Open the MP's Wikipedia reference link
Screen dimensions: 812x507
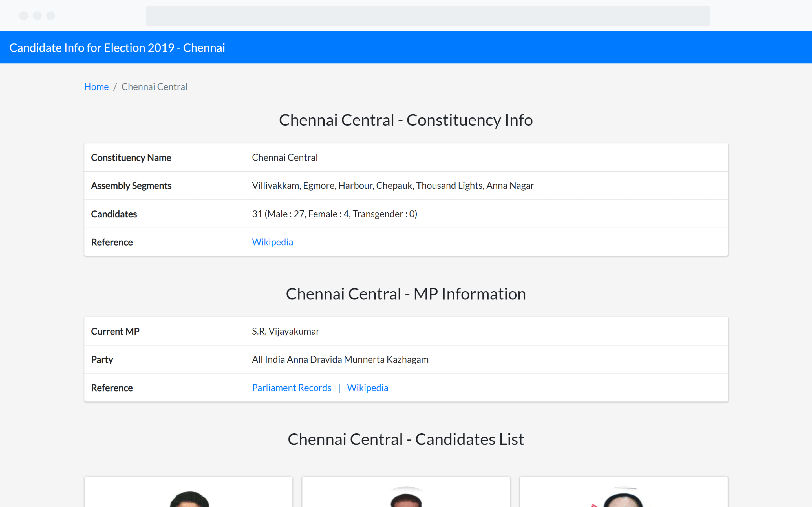[367, 387]
